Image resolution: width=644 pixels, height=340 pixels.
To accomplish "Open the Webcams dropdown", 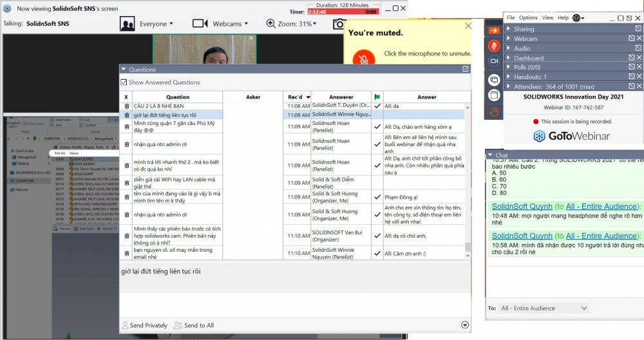I will point(230,24).
